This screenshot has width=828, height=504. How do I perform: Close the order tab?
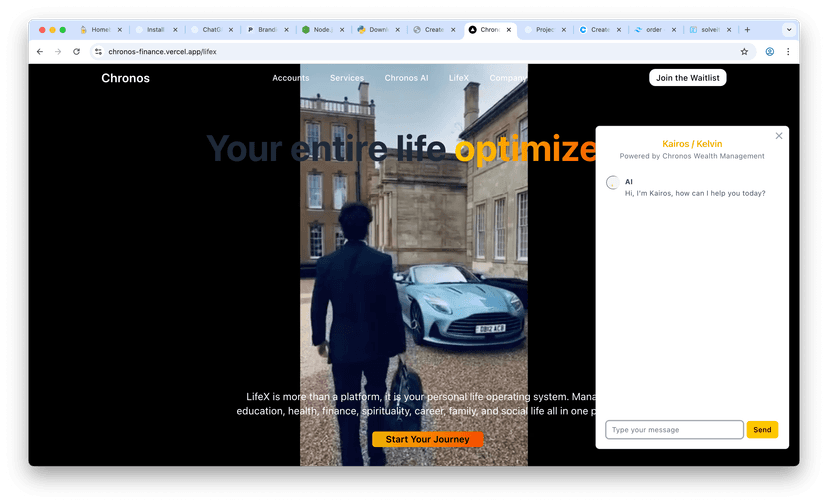[674, 30]
